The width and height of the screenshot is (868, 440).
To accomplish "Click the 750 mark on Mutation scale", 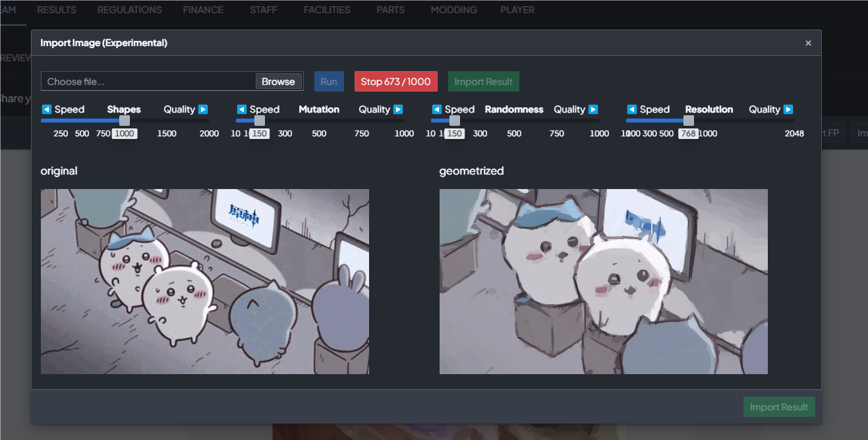I will pyautogui.click(x=361, y=134).
